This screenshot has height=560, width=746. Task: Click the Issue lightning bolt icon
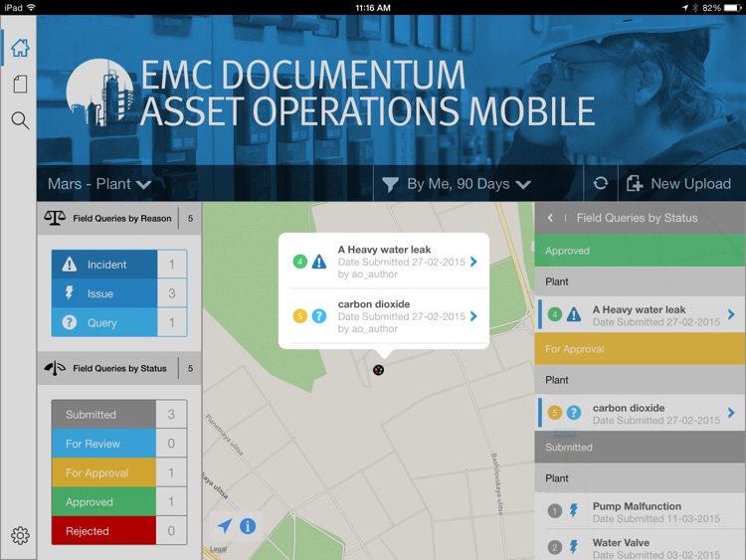(70, 293)
